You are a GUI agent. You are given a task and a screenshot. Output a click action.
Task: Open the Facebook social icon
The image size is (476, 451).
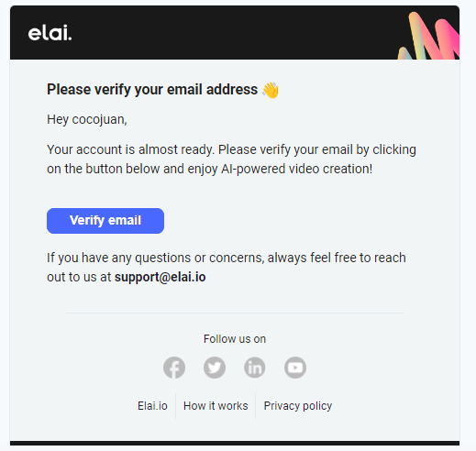pyautogui.click(x=174, y=368)
